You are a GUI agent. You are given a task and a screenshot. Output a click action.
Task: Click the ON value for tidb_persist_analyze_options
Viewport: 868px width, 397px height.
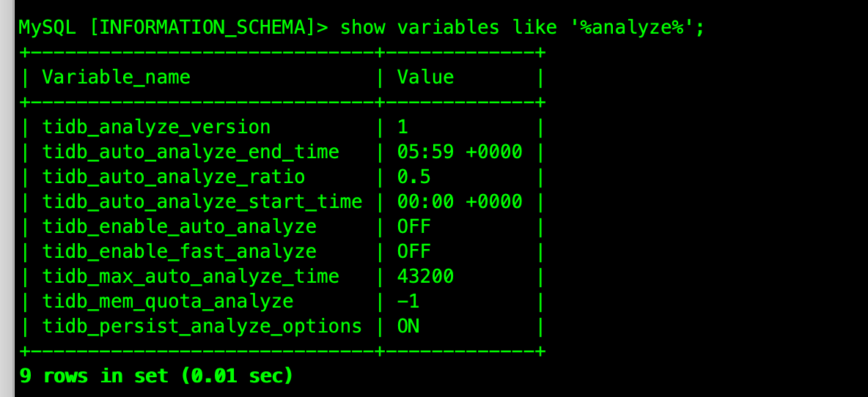coord(408,326)
